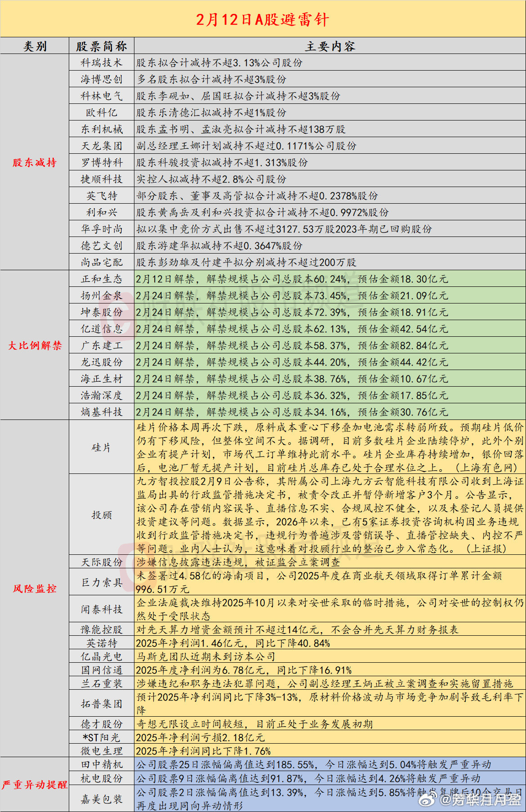Screen dimensions: 526x812
Task: Click stock name '*ST阳光'
Action: (x=102, y=737)
